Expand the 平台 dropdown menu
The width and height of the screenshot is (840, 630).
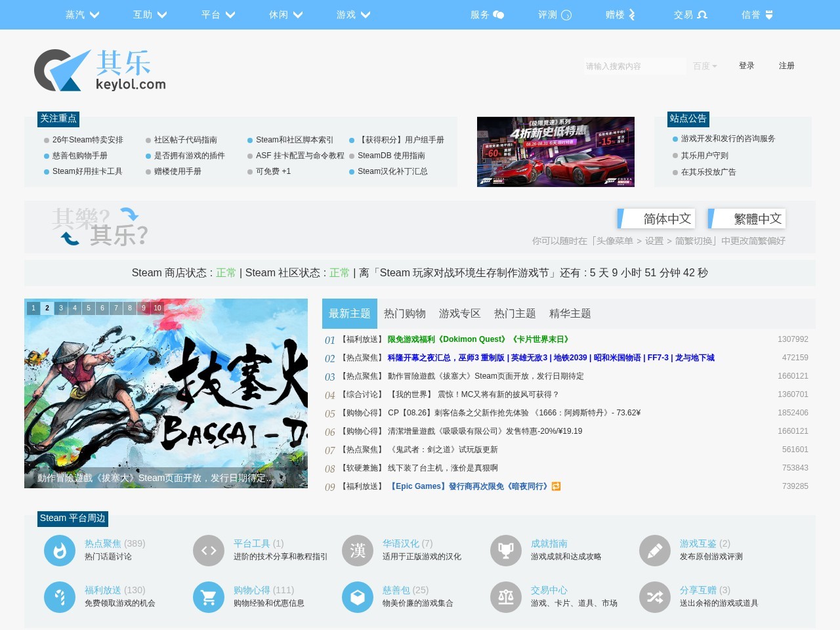tap(218, 14)
